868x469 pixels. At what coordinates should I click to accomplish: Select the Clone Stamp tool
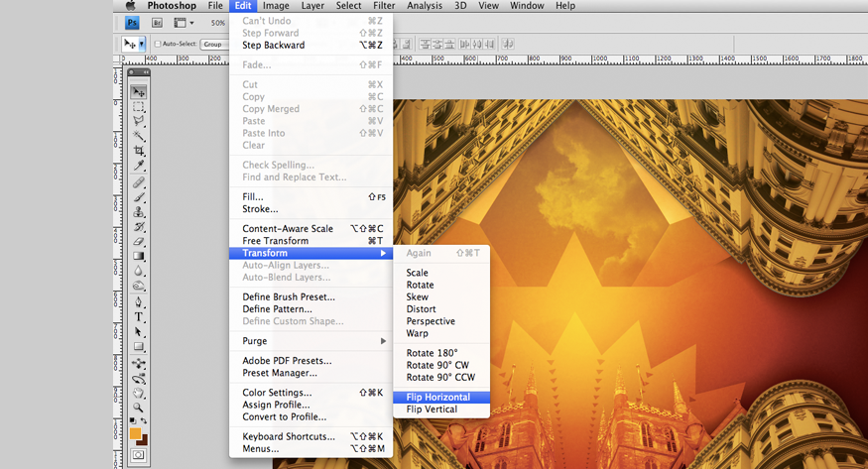pos(139,212)
